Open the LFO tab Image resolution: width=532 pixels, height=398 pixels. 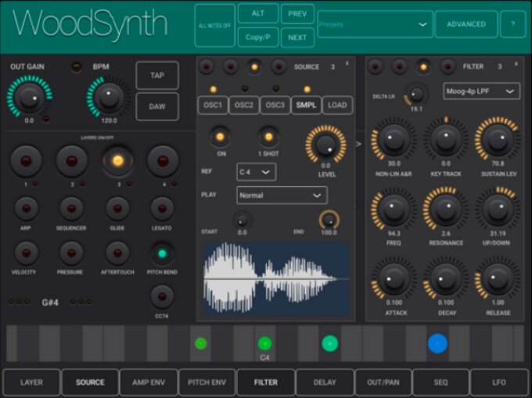(499, 382)
